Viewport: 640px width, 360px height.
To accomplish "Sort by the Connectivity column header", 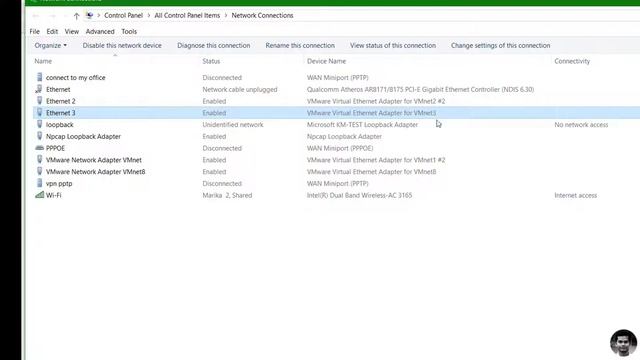I will [572, 61].
